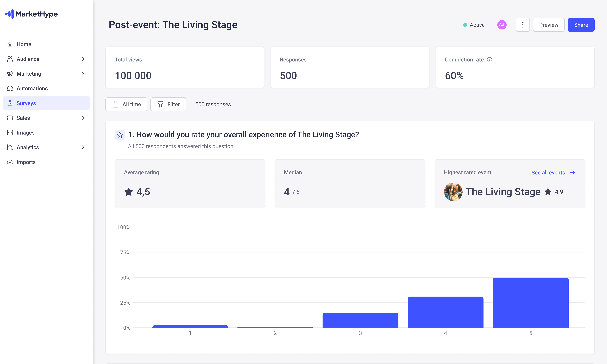
Task: Expand the Audience submenu chevron
Action: click(83, 59)
